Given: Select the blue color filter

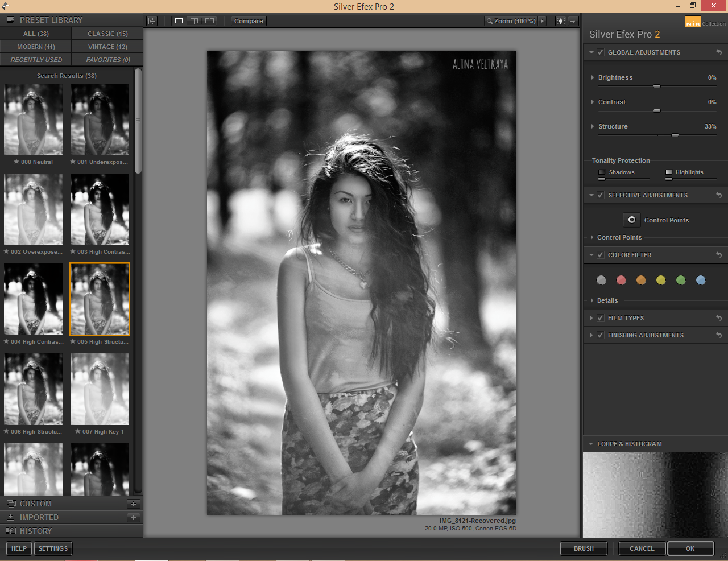Looking at the screenshot, I should [701, 280].
